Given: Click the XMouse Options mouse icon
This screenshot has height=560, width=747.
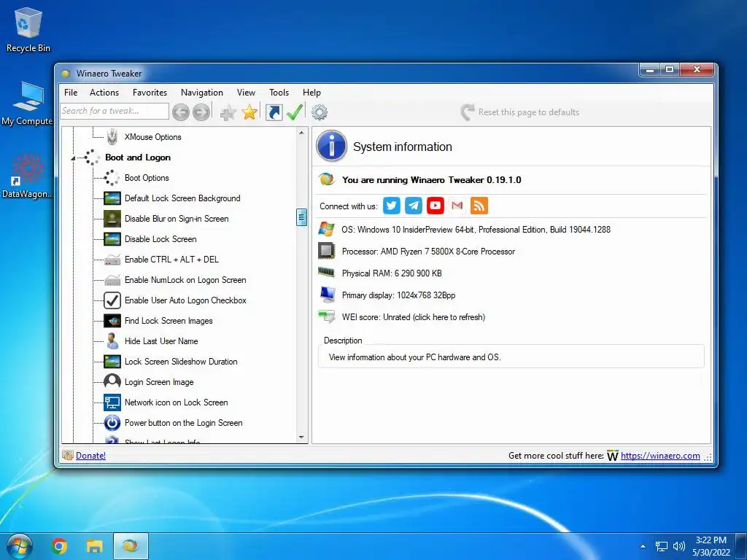Looking at the screenshot, I should [112, 136].
